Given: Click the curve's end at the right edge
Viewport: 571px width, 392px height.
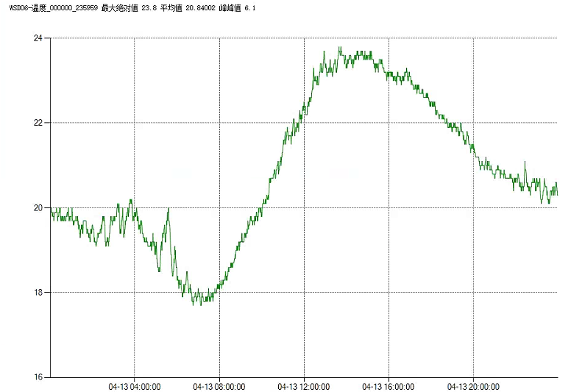Looking at the screenshot, I should tap(557, 194).
